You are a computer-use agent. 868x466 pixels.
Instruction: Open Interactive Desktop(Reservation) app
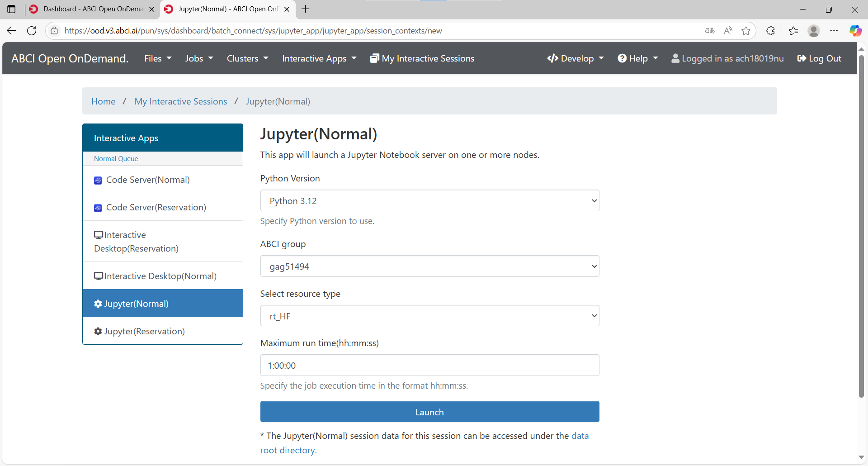(163, 242)
